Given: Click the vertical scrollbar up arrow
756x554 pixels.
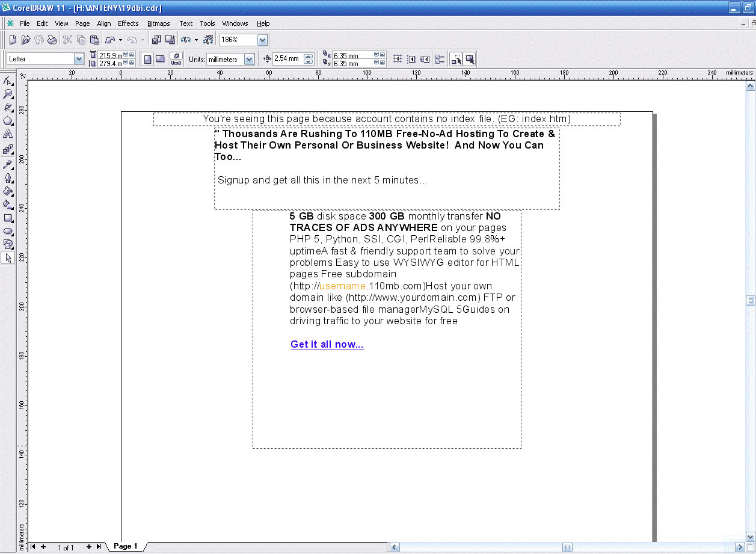Looking at the screenshot, I should click(x=751, y=86).
